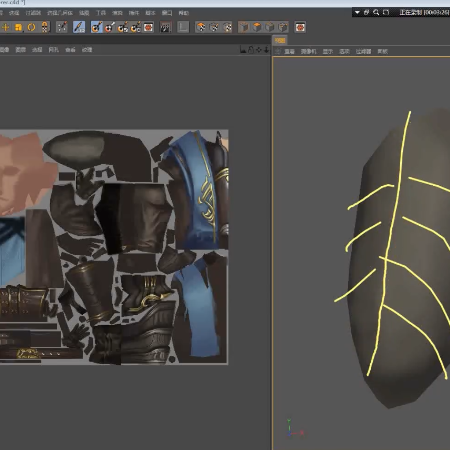Image resolution: width=450 pixels, height=450 pixels.
Task: Select the circular Rotate tool
Action: tap(32, 27)
